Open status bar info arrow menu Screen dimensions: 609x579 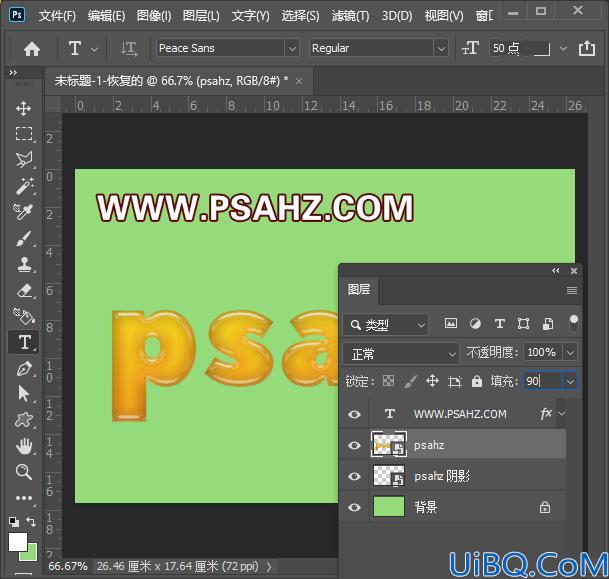tap(269, 567)
